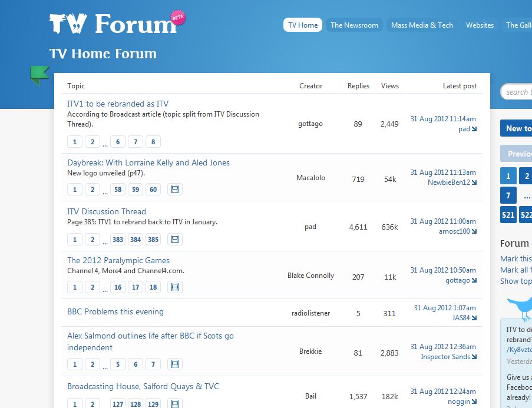Image resolution: width=532 pixels, height=408 pixels.
Task: Open latest post dated 31 Aug 2012 1:07am
Action: click(x=445, y=307)
